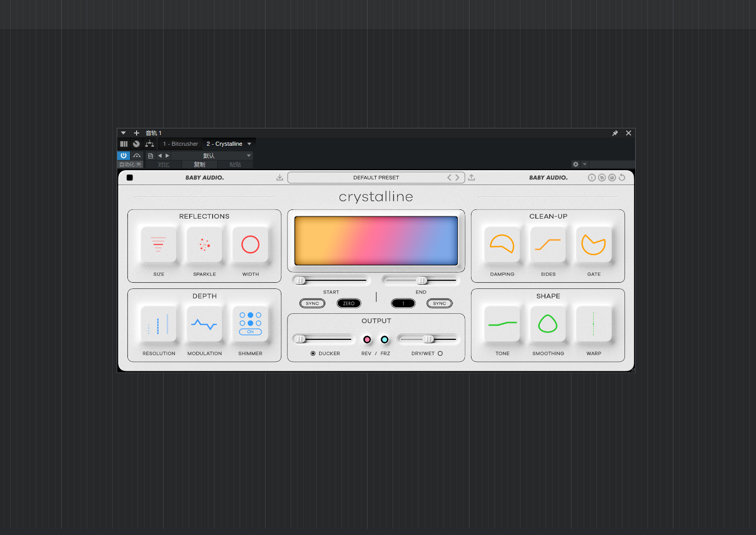The height and width of the screenshot is (535, 756).
Task: Click the DEFAULT PRESET name field
Action: pos(376,178)
